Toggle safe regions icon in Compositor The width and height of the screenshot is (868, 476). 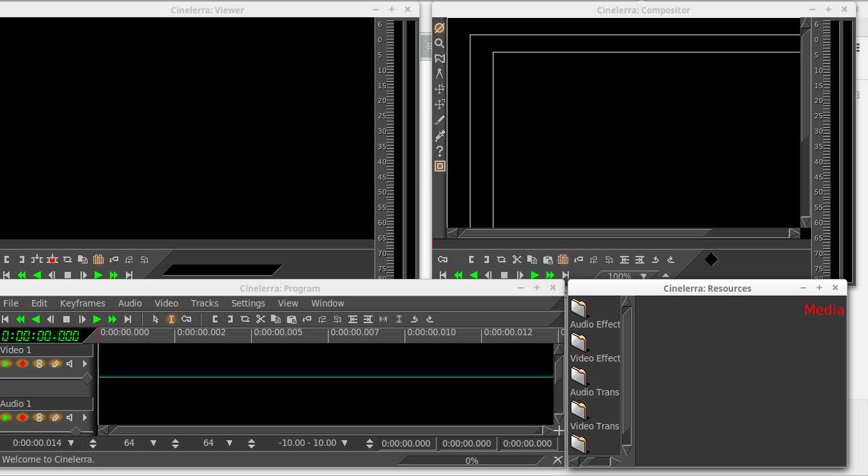[439, 166]
